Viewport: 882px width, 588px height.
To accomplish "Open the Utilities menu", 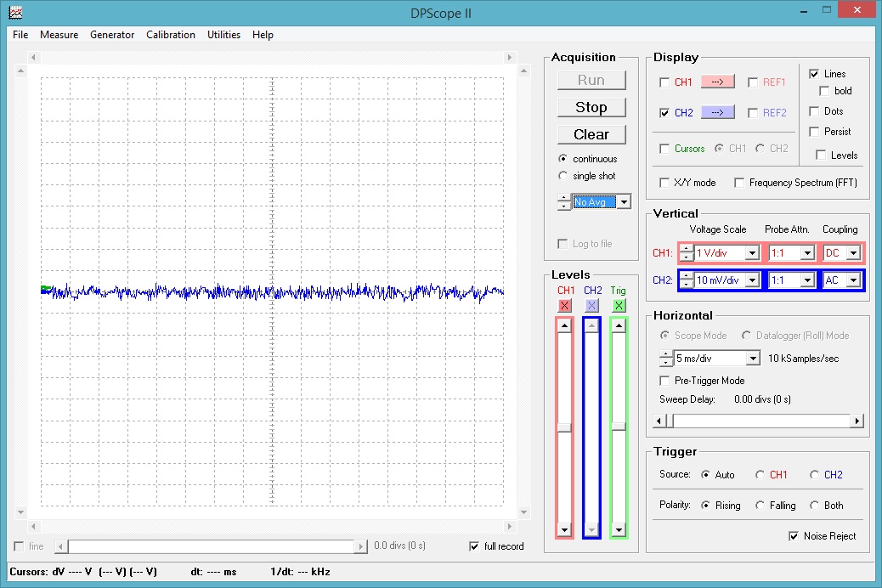I will coord(223,35).
